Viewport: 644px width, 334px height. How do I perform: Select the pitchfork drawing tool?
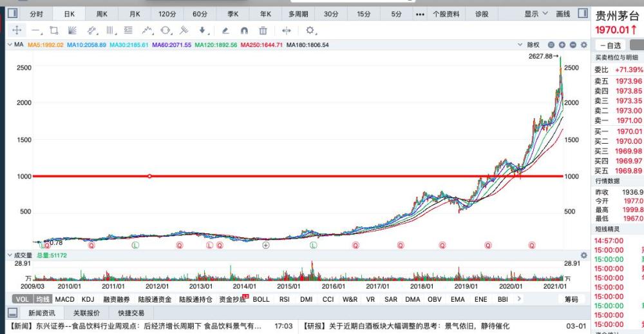184,30
